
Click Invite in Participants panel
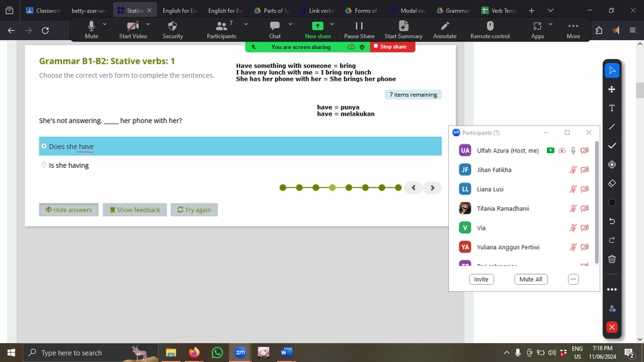pyautogui.click(x=482, y=279)
